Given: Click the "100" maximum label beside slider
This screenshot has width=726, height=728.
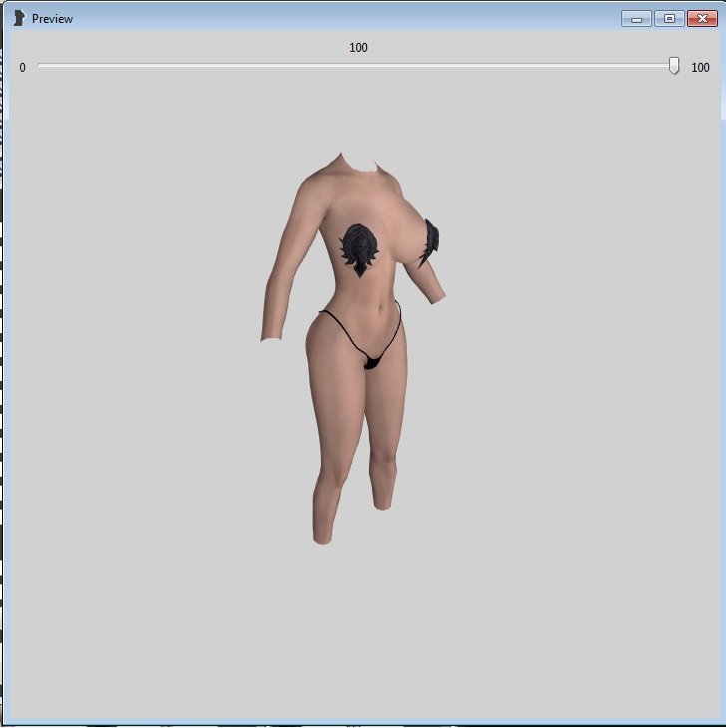Looking at the screenshot, I should 700,68.
